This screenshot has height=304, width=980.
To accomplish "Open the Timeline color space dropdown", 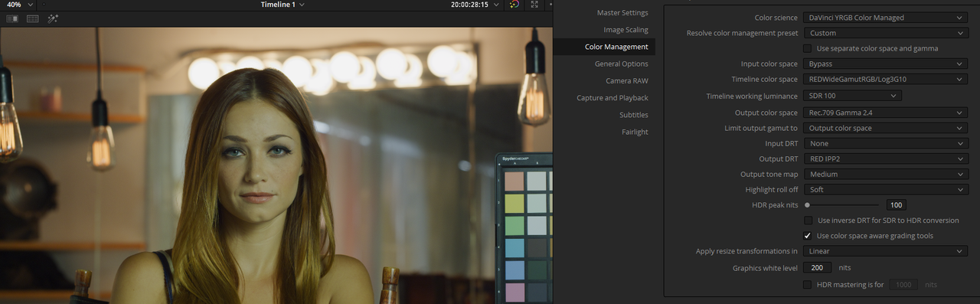I will click(886, 79).
